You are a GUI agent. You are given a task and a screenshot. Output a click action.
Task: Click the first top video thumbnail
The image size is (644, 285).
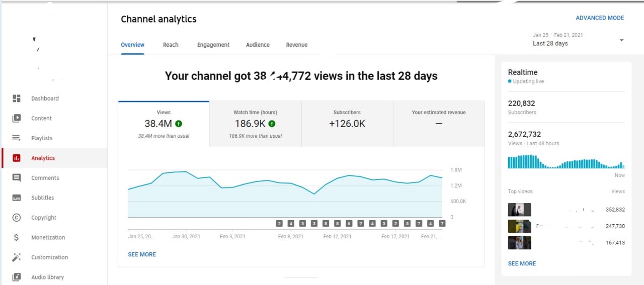519,210
